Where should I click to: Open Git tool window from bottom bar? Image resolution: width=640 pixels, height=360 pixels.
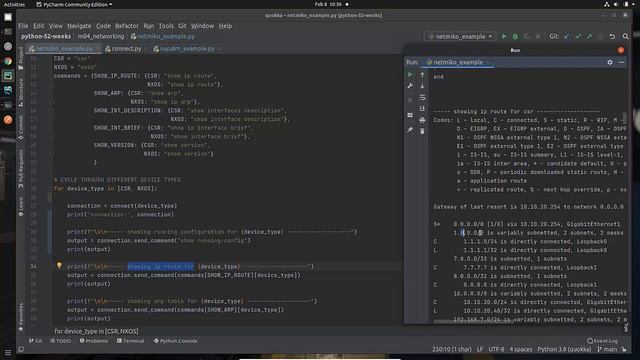pyautogui.click(x=35, y=341)
